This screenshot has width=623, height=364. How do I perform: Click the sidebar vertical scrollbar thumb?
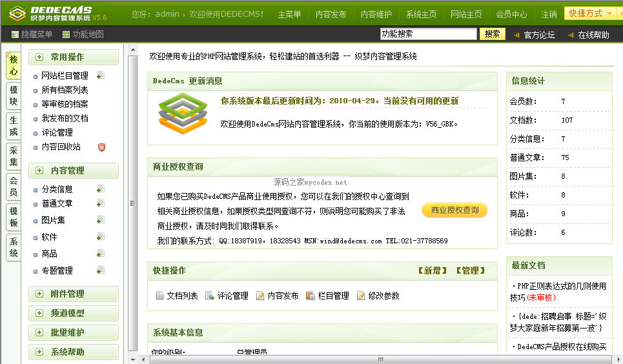pos(133,203)
